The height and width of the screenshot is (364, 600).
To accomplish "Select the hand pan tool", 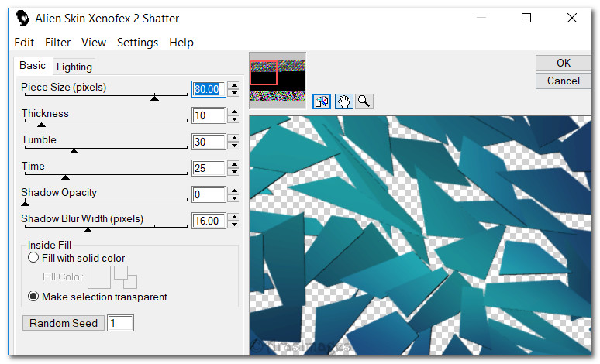I will (x=343, y=101).
